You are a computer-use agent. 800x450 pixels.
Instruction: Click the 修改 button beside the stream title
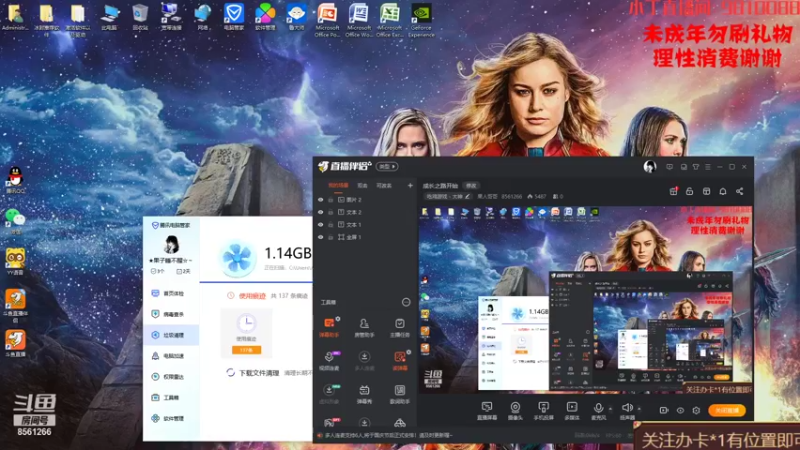471,186
